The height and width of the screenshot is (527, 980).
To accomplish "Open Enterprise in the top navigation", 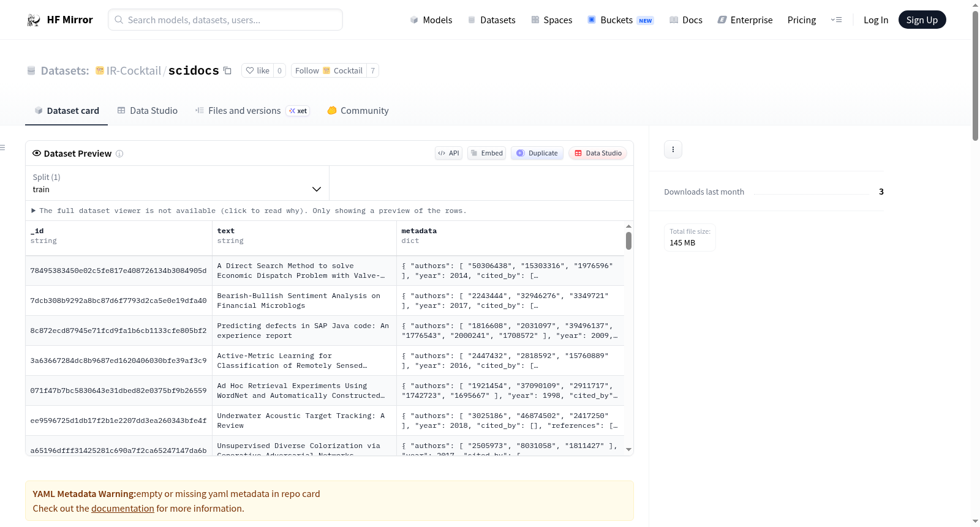I will click(745, 20).
